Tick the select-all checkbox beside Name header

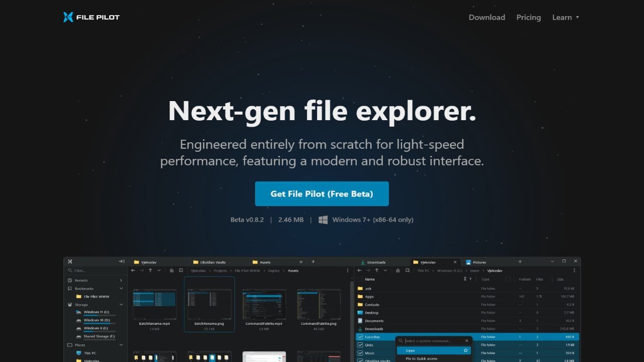coord(360,279)
